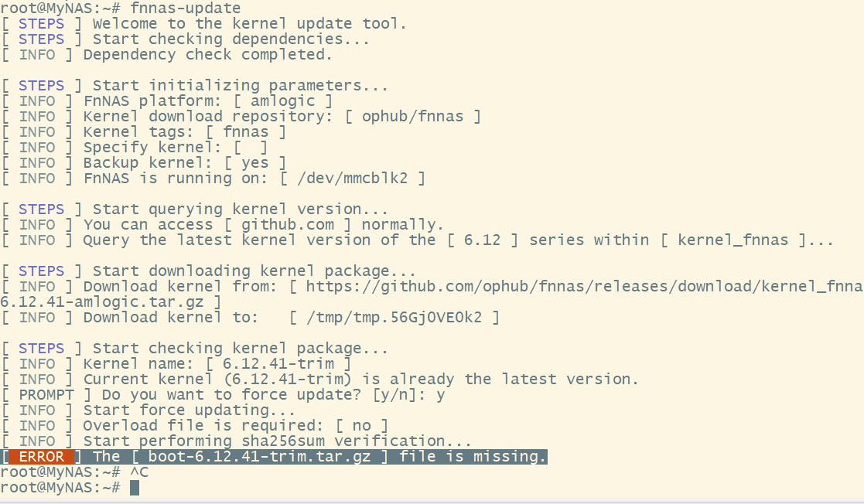
Task: Click the Dependency check completed line
Action: point(207,55)
